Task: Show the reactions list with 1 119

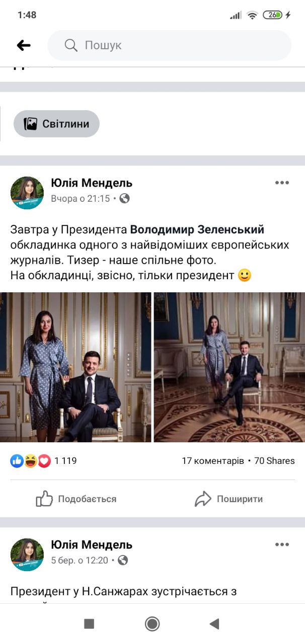Action: 44,460
